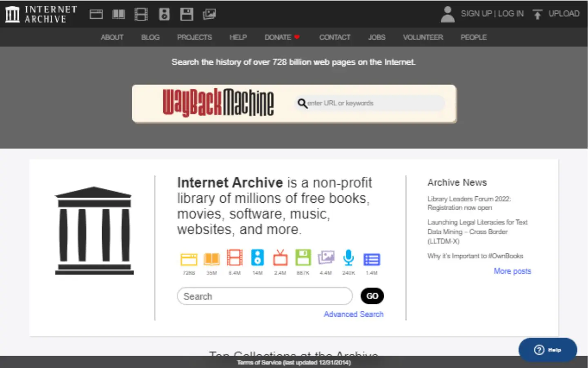The image size is (588, 368).
Task: Open the Blog menu item
Action: coord(150,37)
